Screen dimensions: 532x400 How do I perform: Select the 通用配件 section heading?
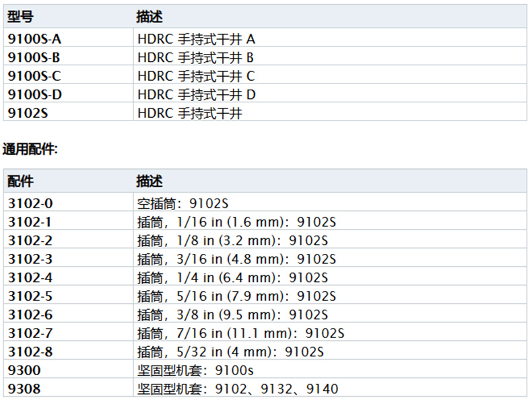pos(30,149)
